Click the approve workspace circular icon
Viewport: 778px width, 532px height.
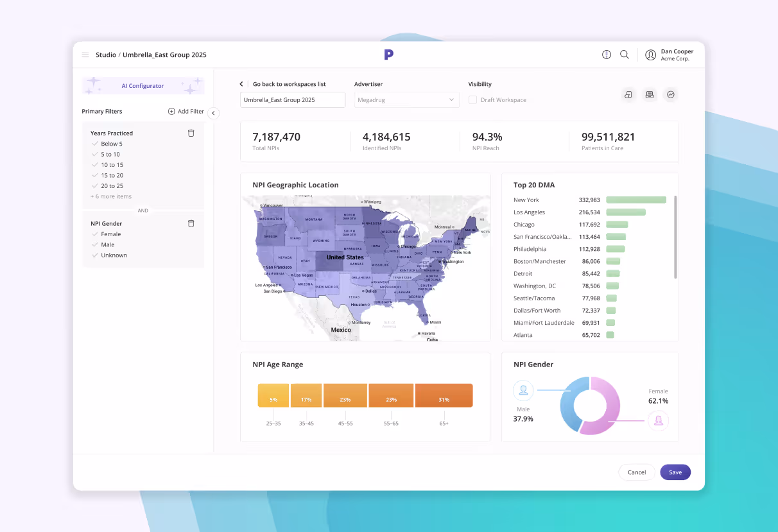(x=670, y=94)
